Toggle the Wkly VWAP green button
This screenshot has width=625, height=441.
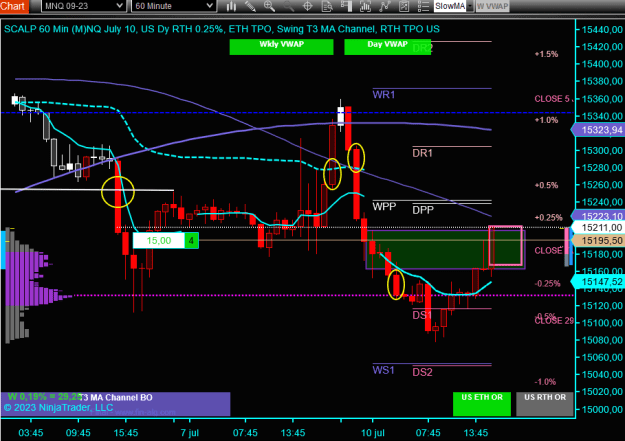pos(281,47)
